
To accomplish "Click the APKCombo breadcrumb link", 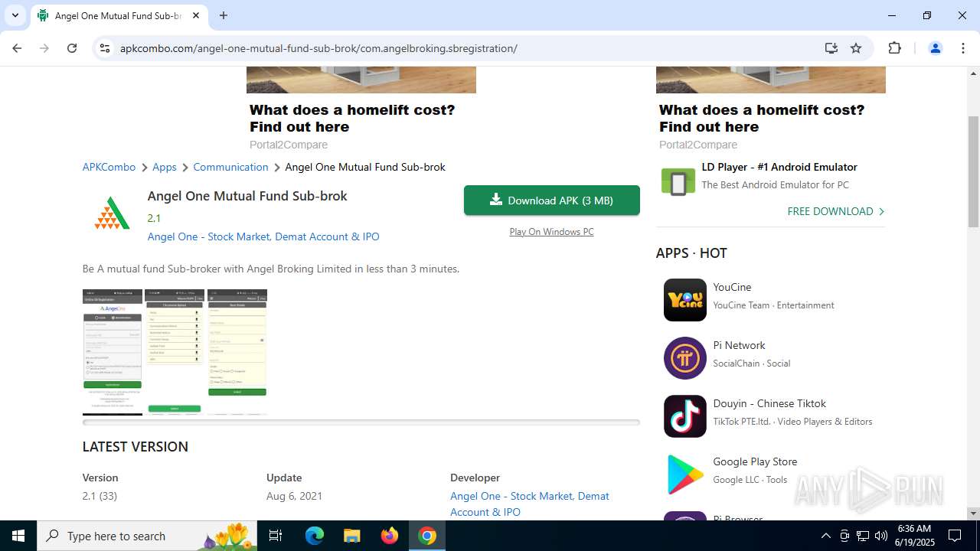I will point(109,167).
